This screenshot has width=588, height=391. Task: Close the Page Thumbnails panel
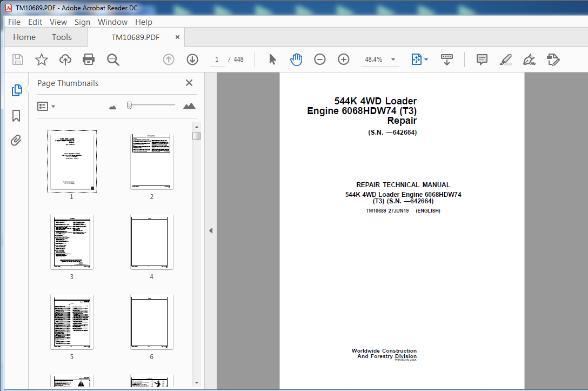pyautogui.click(x=189, y=83)
